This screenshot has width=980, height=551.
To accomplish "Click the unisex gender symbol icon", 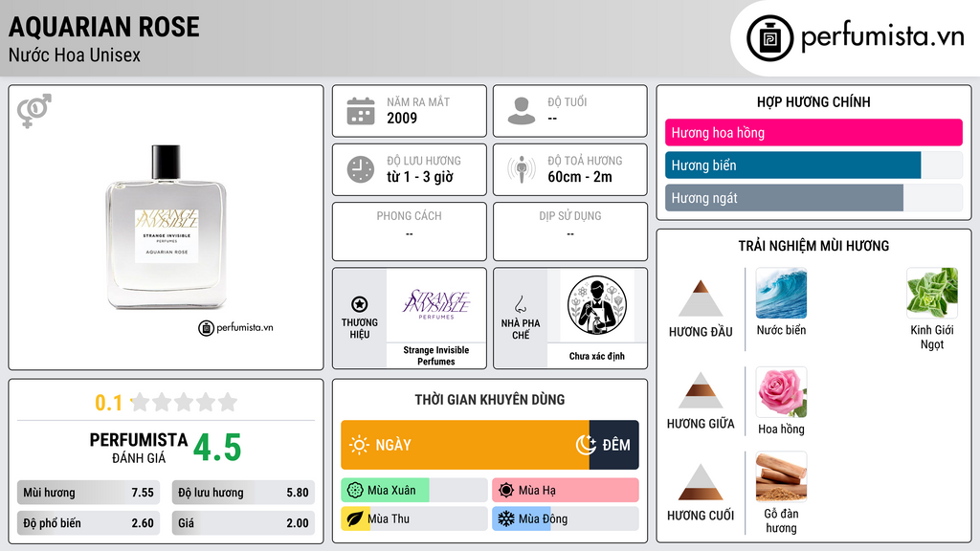I will pyautogui.click(x=33, y=111).
